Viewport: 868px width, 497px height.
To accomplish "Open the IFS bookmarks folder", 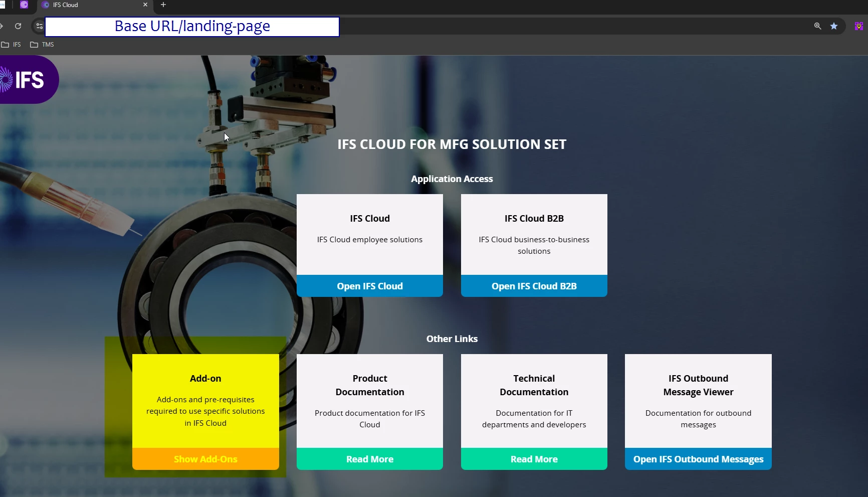I will click(x=11, y=45).
